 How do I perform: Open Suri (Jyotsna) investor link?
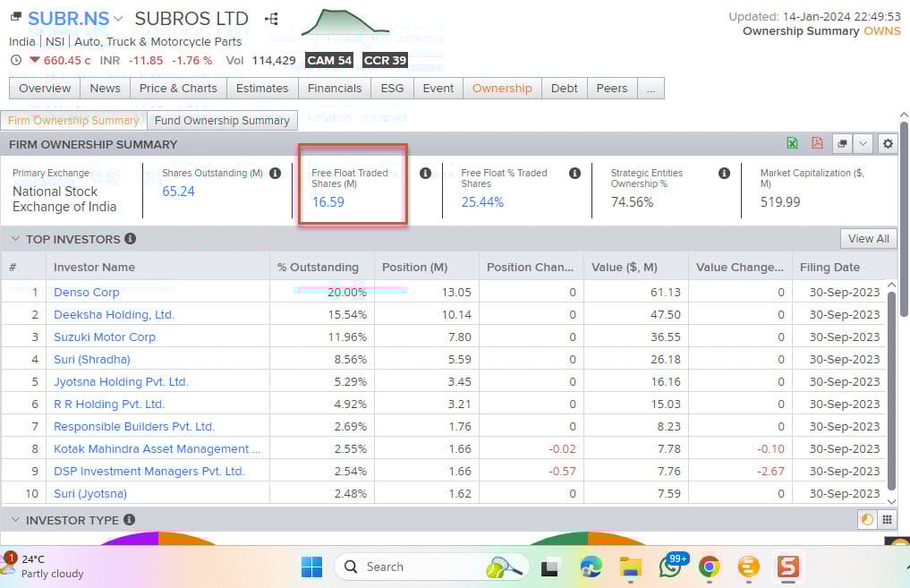click(90, 493)
